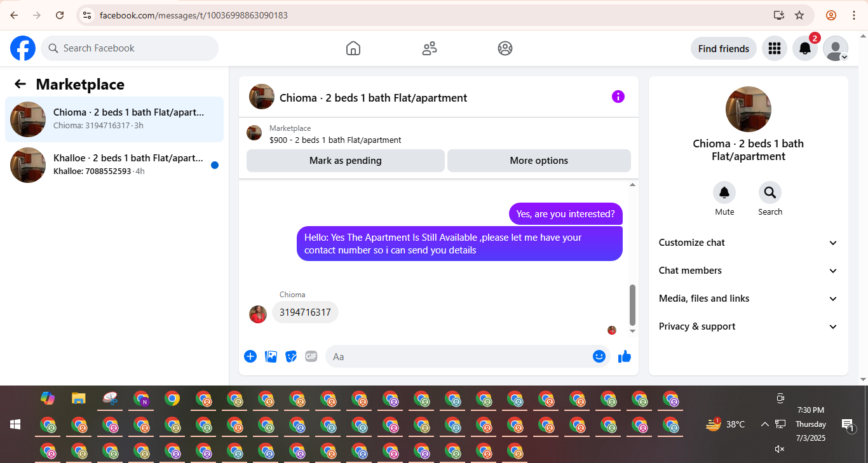Viewport: 868px width, 463px height.
Task: Select the Khalloe conversation in list
Action: [x=114, y=165]
